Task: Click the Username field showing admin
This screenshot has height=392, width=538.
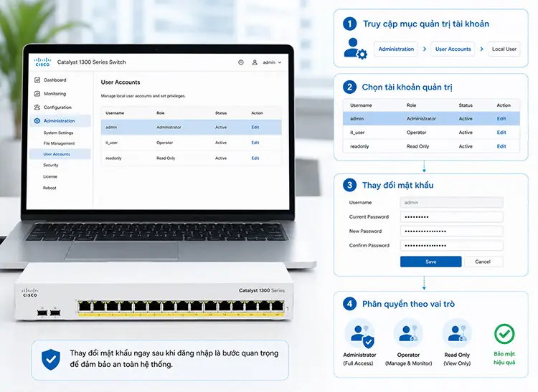Action: 451,203
